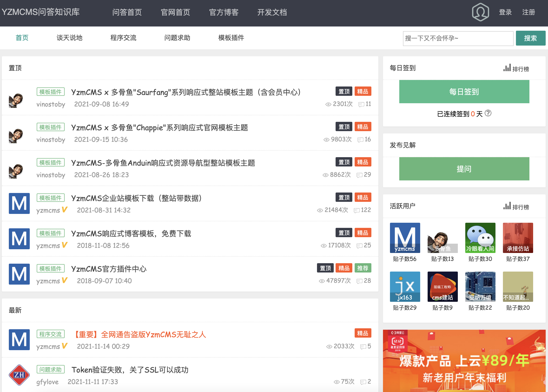Open 冷眼看人间 active user thumbnail
The width and height of the screenshot is (548, 392).
[x=480, y=238]
